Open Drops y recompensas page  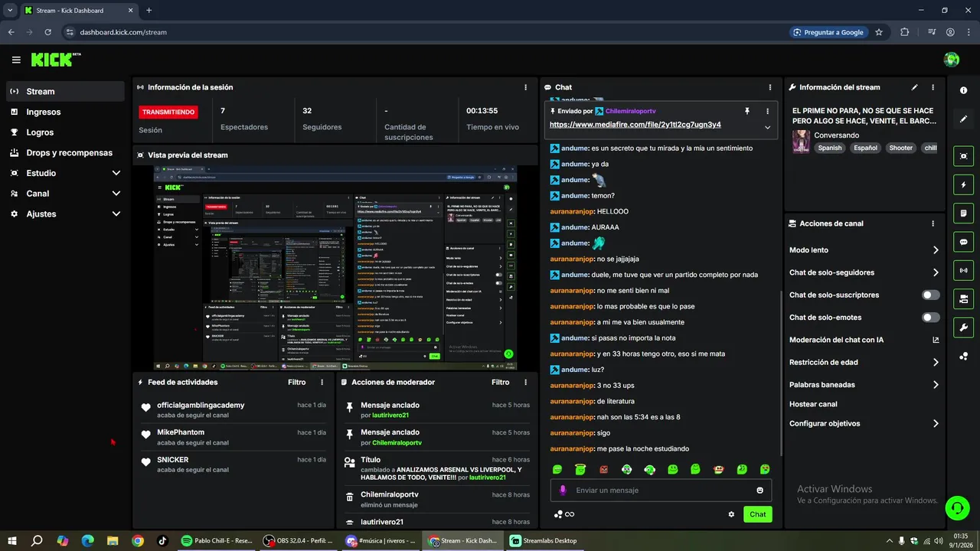tap(65, 152)
